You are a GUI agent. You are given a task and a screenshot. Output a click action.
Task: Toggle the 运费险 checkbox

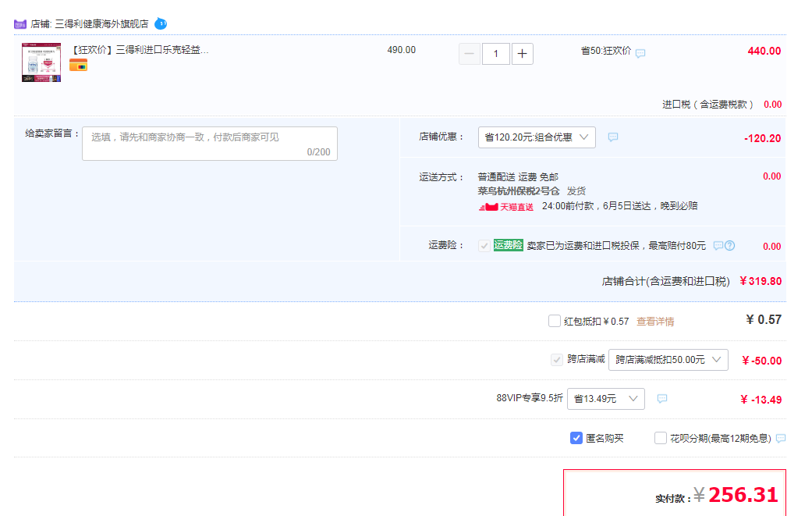point(484,246)
